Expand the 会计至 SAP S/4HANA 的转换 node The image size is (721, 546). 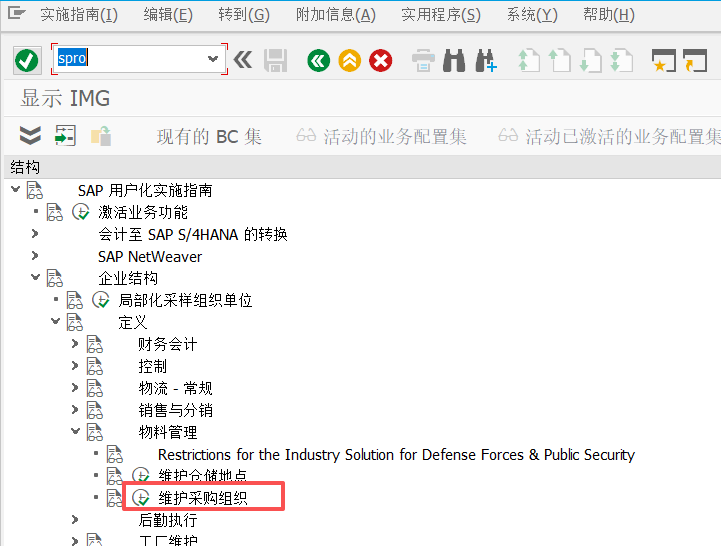35,234
